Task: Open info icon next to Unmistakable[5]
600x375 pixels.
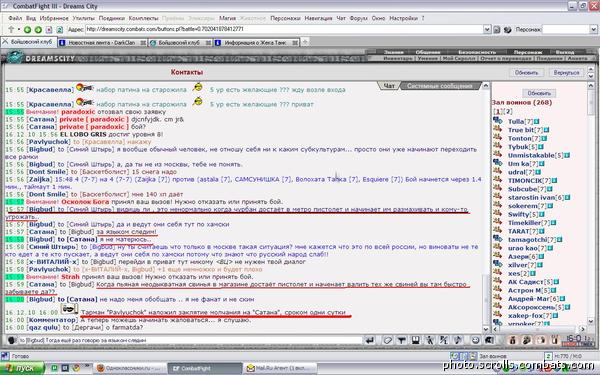Action: tap(567, 155)
